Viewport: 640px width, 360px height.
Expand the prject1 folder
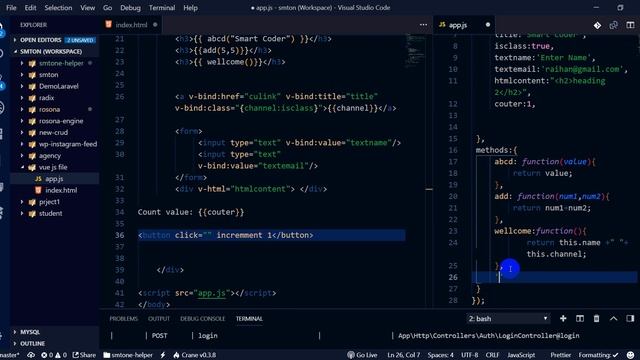[x=55, y=202]
